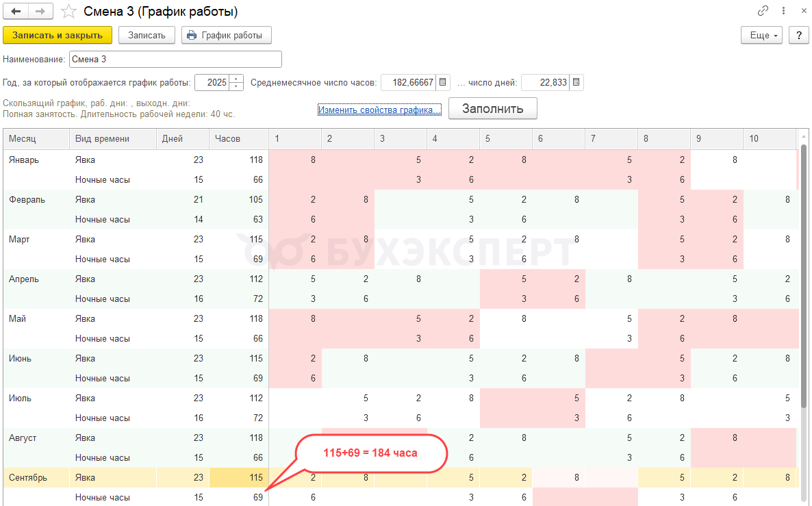Open calculator for average number of days
The width and height of the screenshot is (812, 506).
(576, 83)
